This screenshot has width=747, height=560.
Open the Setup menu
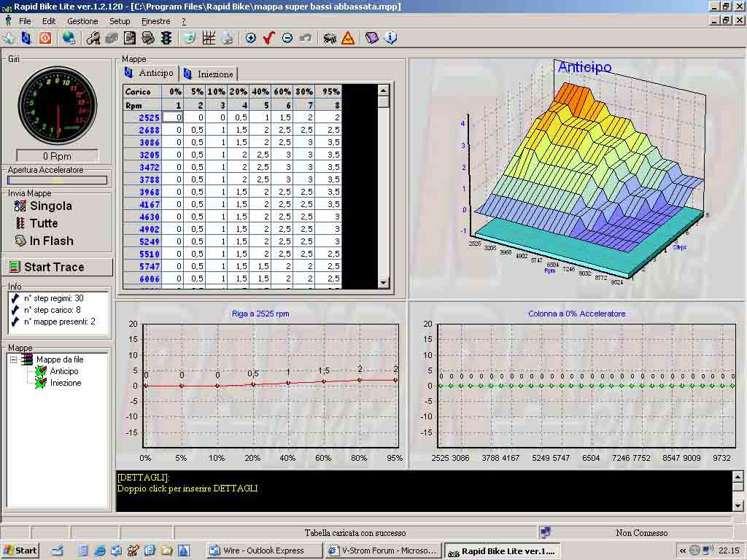120,21
